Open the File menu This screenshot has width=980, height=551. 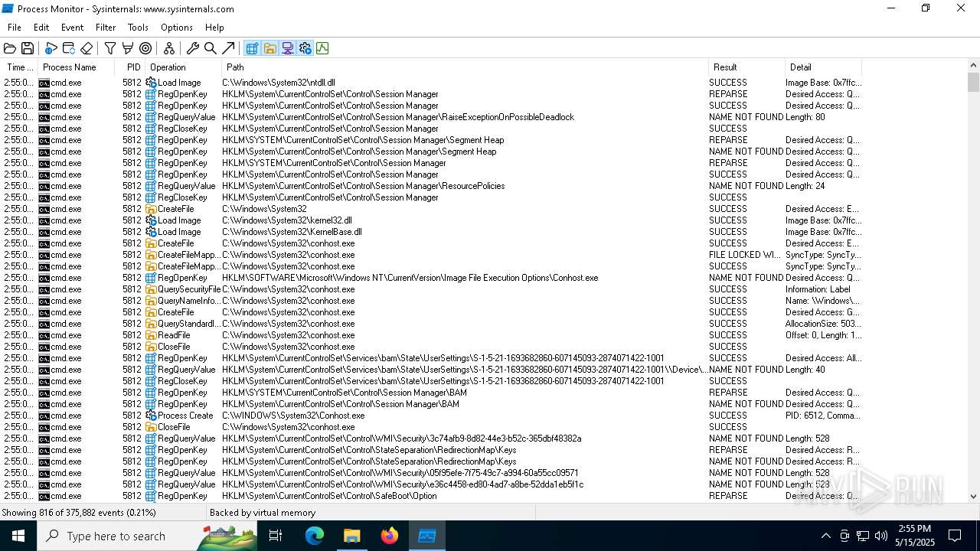(x=15, y=28)
